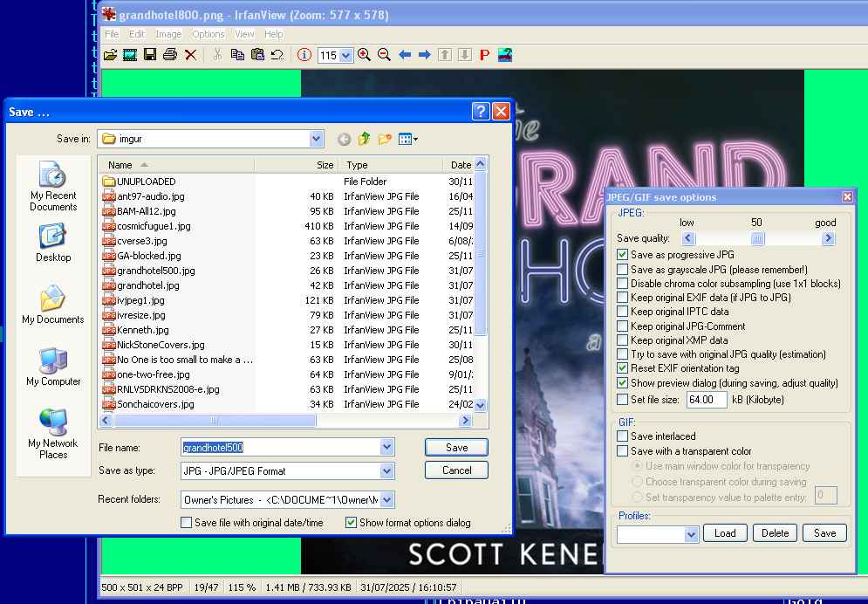Click the previous page up-arrow icon
Screen dimensions: 868x604
[x=445, y=55]
